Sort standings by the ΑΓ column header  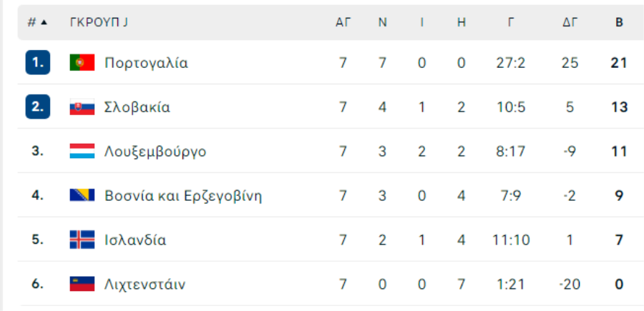point(343,22)
